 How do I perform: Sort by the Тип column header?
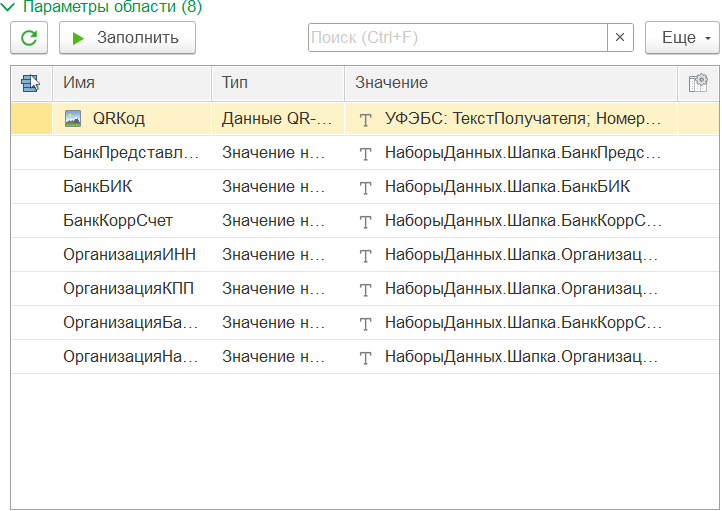pos(278,83)
